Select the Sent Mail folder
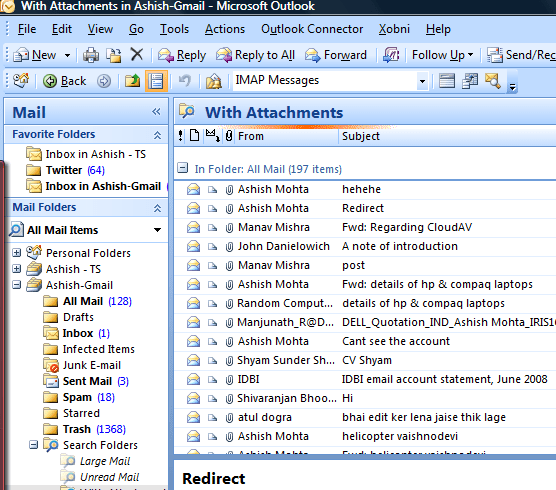Viewport: 556px width, 490px height. [x=86, y=381]
